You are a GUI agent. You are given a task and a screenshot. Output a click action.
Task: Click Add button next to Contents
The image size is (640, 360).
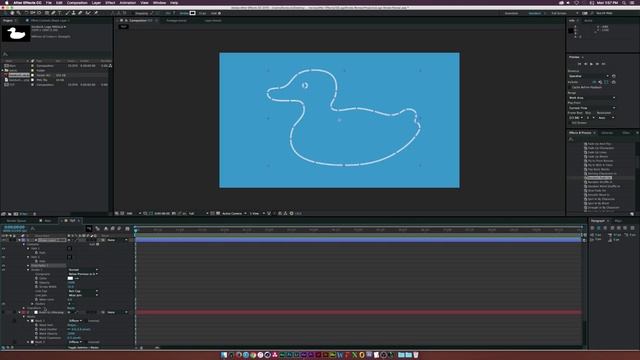pyautogui.click(x=95, y=244)
